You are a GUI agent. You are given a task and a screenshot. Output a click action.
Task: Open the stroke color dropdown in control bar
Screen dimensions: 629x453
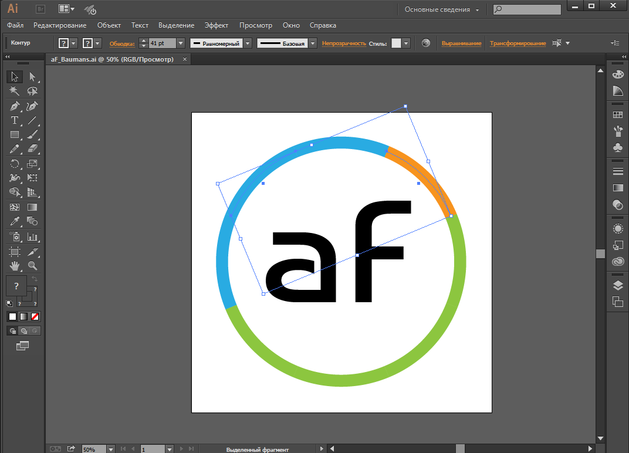pos(97,43)
